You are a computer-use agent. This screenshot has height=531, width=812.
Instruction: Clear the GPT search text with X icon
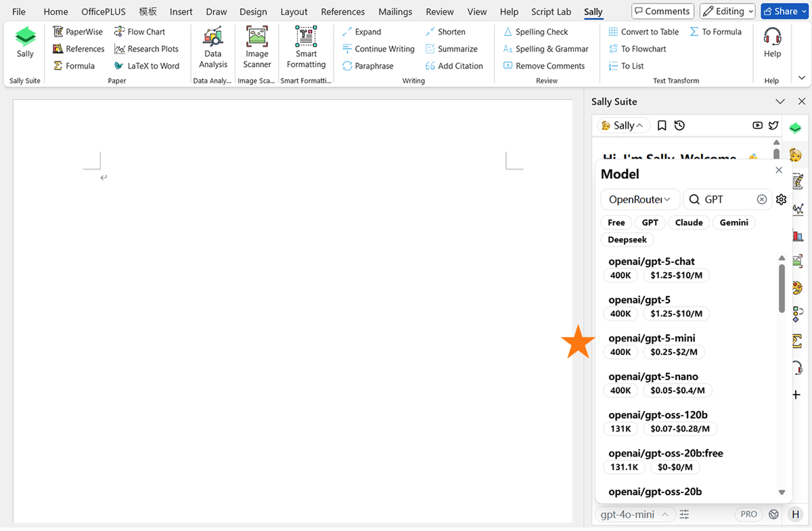pyautogui.click(x=762, y=199)
